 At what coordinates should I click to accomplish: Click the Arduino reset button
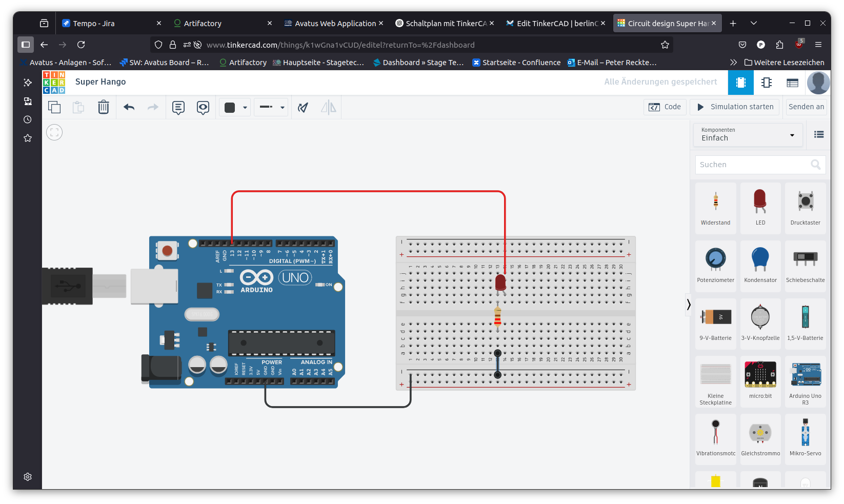pyautogui.click(x=167, y=250)
